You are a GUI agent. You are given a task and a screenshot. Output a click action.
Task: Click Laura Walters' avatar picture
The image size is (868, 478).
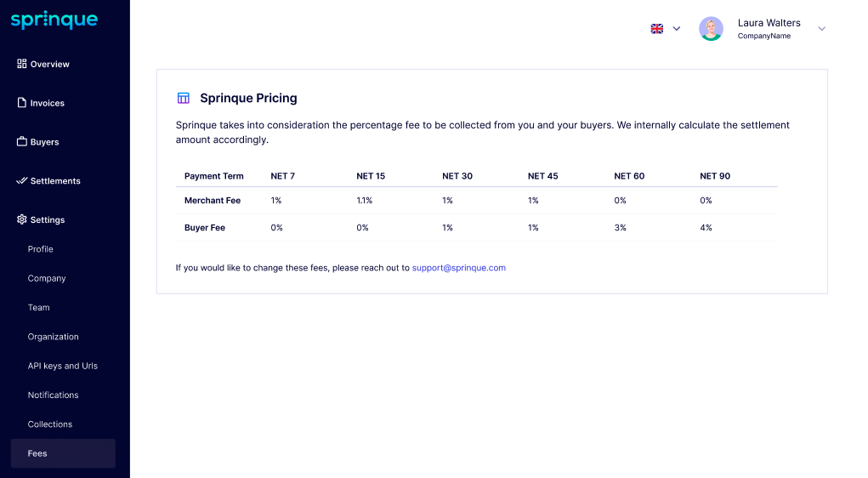point(711,29)
